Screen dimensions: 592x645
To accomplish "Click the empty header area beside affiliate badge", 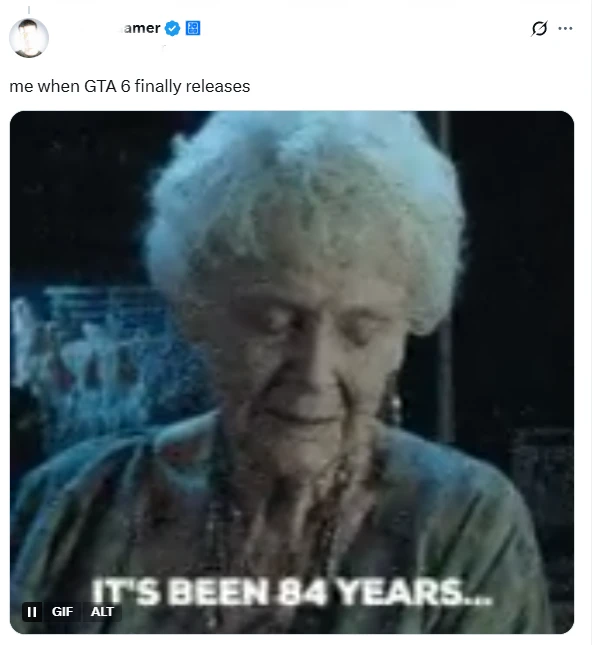I will click(362, 28).
